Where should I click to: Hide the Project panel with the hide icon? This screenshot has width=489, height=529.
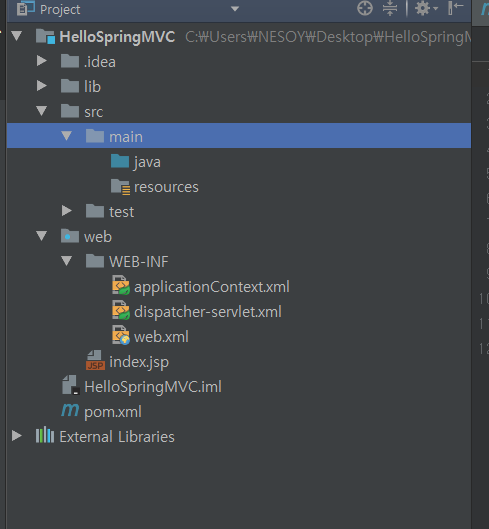456,8
